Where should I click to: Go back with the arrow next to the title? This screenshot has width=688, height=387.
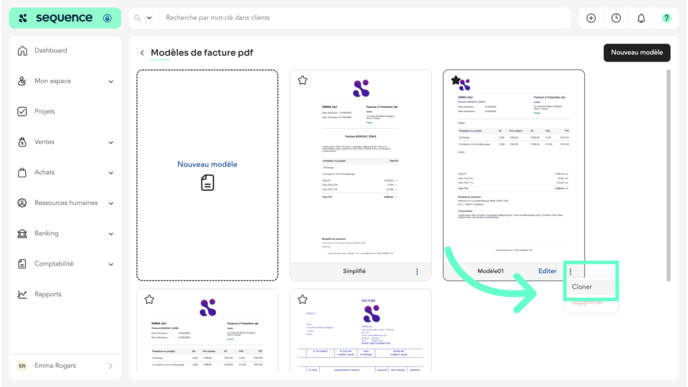click(x=142, y=53)
